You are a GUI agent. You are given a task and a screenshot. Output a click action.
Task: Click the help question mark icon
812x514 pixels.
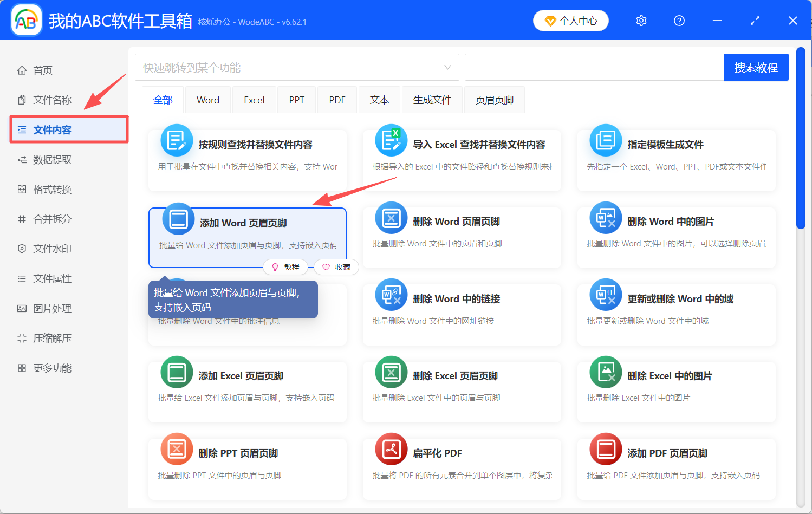[x=679, y=21]
